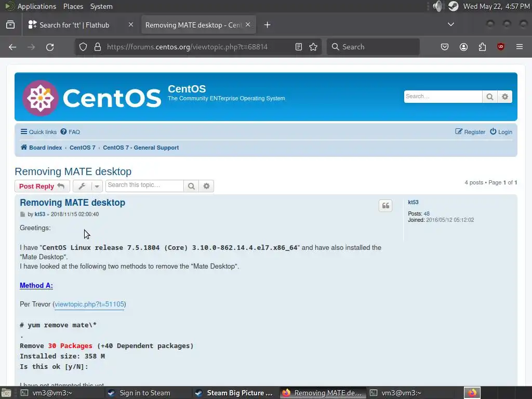The width and height of the screenshot is (532, 399).
Task: Click the URL address bar
Action: tap(198, 47)
